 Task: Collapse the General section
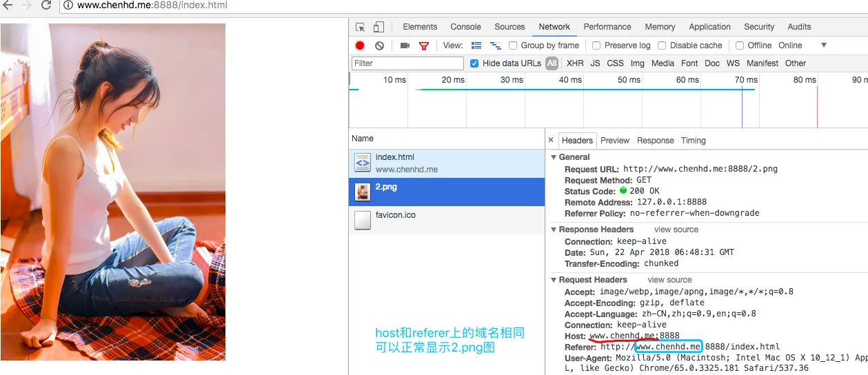tap(554, 157)
